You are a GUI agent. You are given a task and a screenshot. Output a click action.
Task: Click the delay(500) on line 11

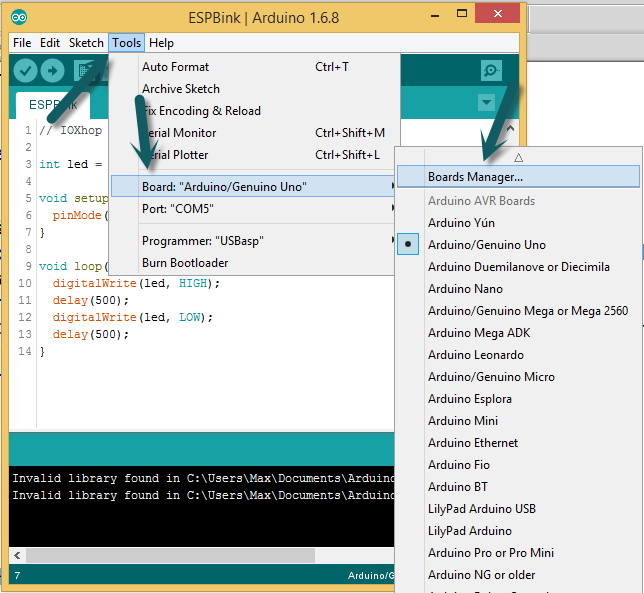tap(90, 301)
